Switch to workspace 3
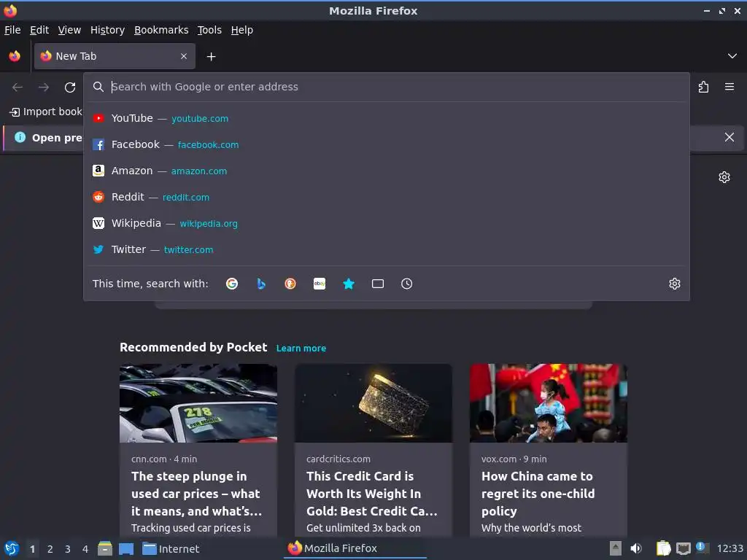The height and width of the screenshot is (560, 747). (x=68, y=549)
